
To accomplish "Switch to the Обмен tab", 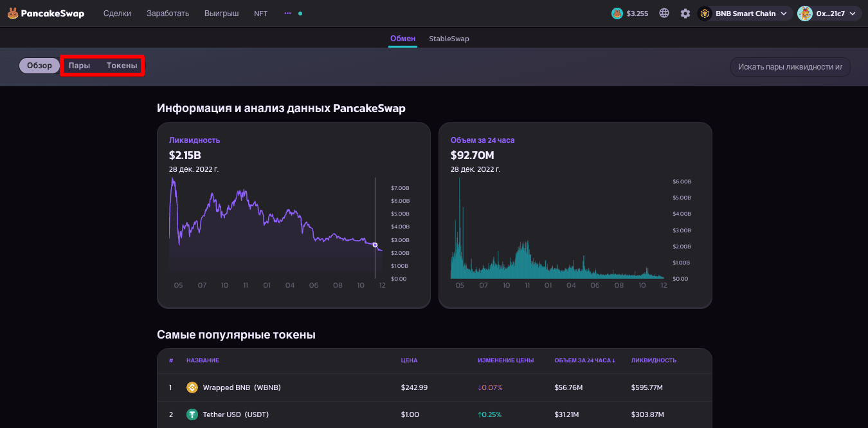I will tap(403, 39).
